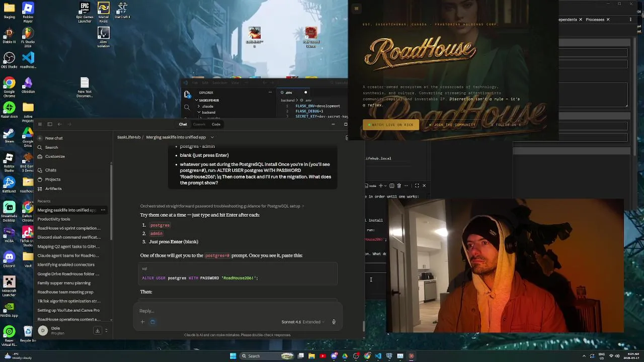Open Chats in the Claude sidebar
The width and height of the screenshot is (644, 362).
(x=51, y=170)
